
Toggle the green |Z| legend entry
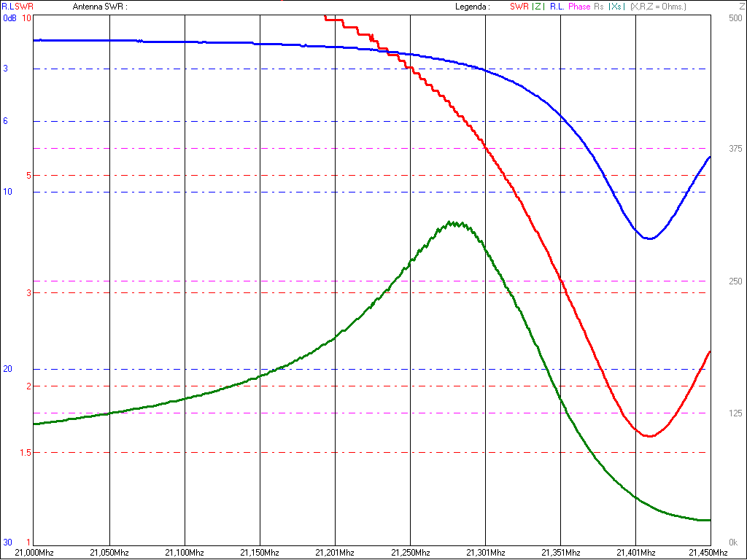click(x=538, y=7)
